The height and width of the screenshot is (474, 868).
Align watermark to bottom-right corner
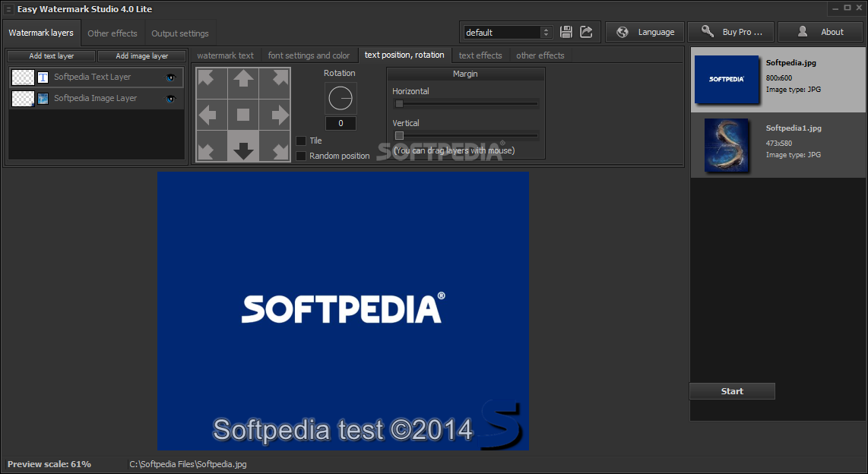coord(274,146)
